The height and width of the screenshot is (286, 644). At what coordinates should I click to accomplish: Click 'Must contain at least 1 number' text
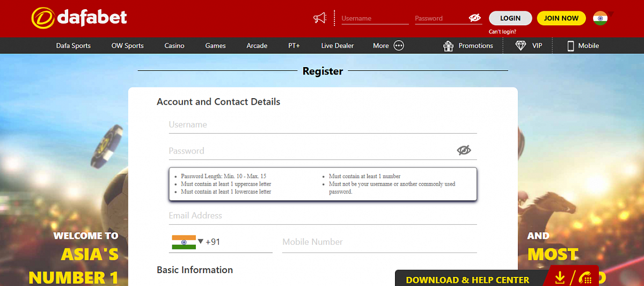[365, 176]
